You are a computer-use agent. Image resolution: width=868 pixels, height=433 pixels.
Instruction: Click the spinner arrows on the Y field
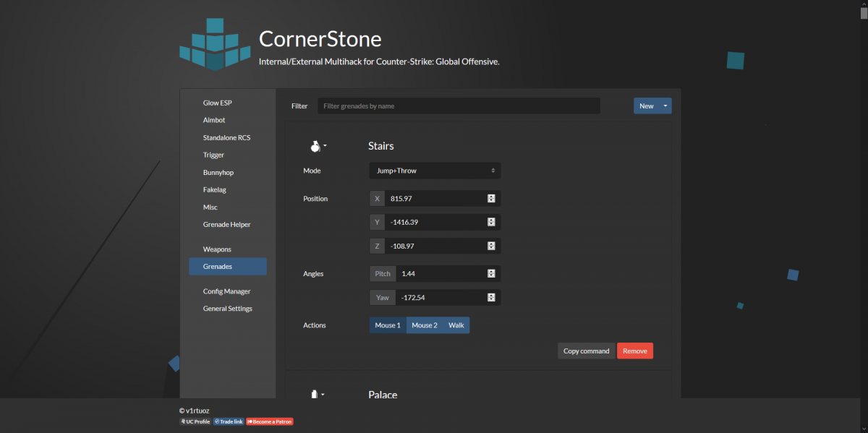click(x=491, y=222)
